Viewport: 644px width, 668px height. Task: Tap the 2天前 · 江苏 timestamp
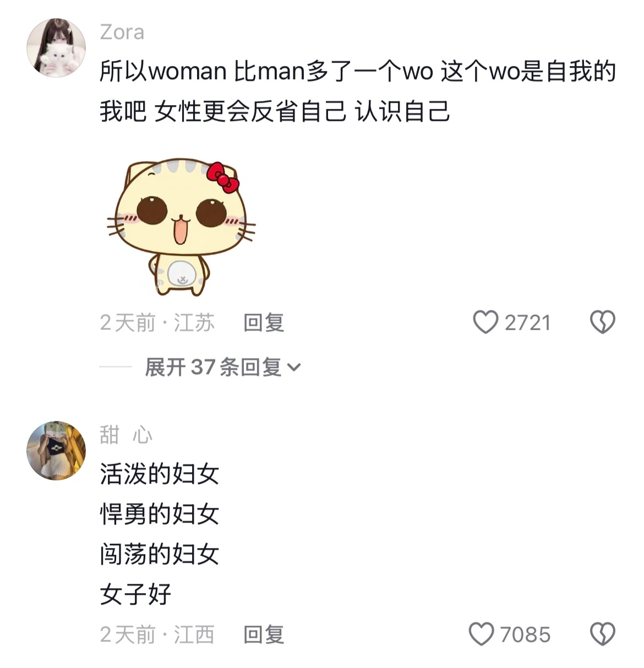click(x=157, y=322)
